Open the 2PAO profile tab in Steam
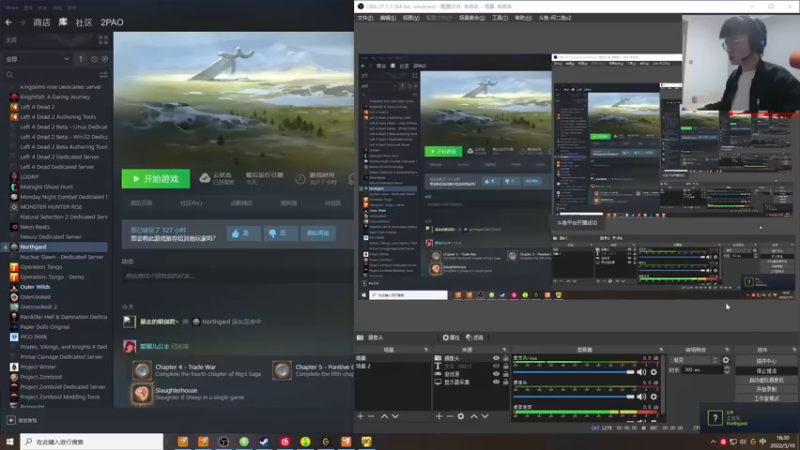800x450 pixels. [x=112, y=22]
